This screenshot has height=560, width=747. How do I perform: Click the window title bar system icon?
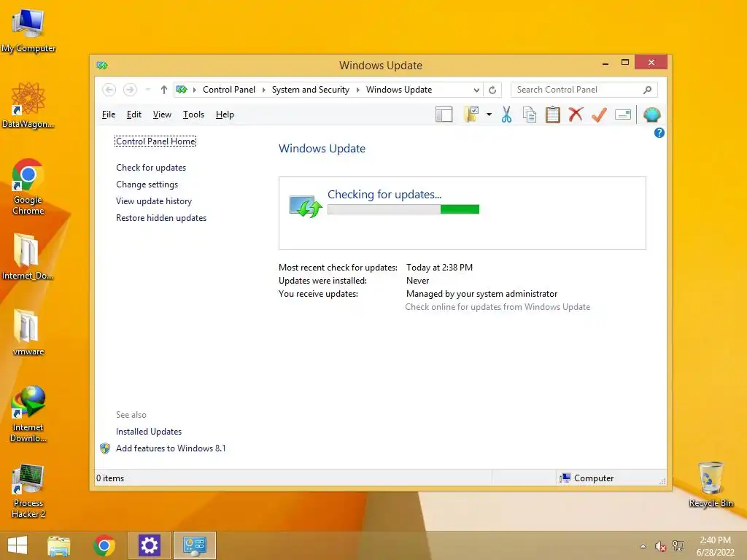(x=102, y=65)
